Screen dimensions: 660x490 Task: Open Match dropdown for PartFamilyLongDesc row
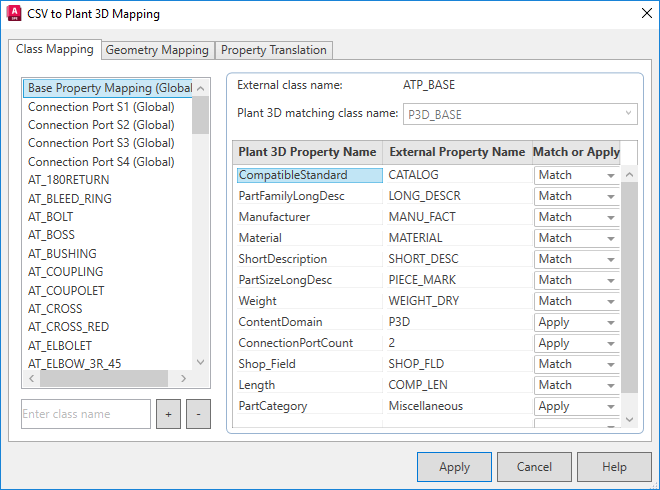pos(577,196)
